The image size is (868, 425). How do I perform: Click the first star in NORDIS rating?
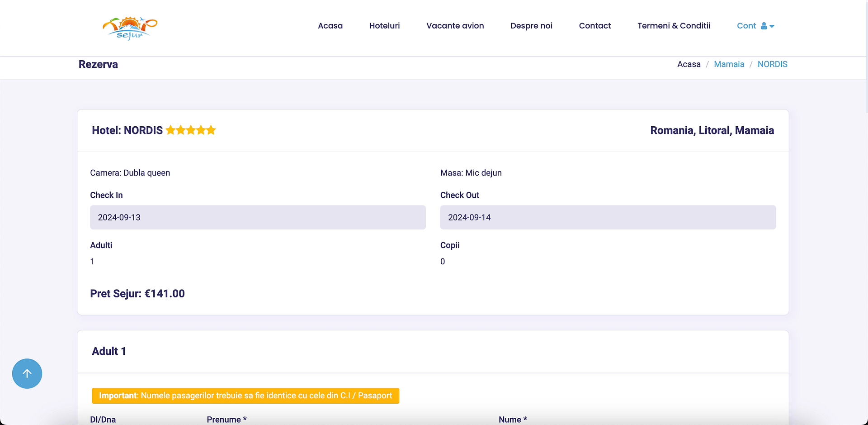point(171,130)
